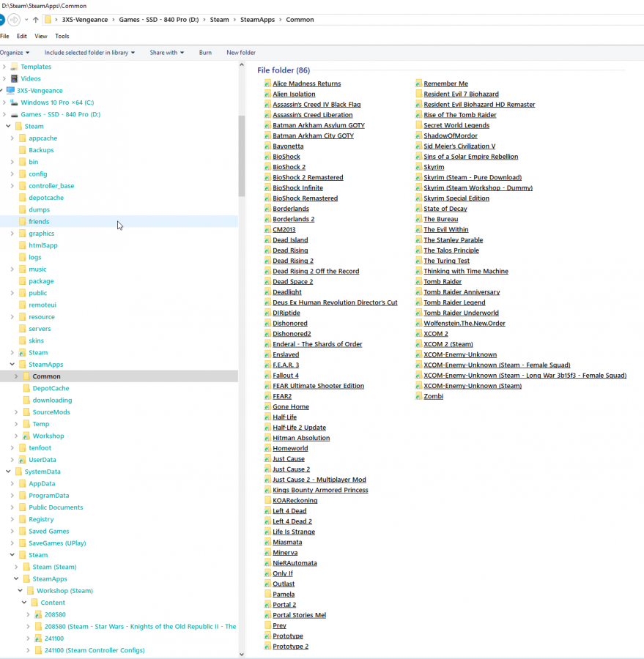This screenshot has width=644, height=659.
Task: Click the Windows 10 Pro C: drive icon
Action: [14, 103]
